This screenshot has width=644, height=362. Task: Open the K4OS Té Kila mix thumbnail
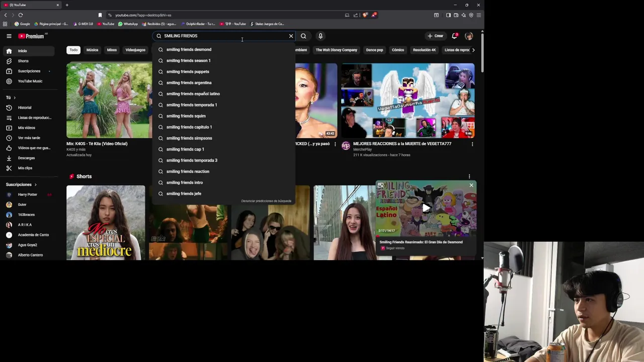pyautogui.click(x=109, y=101)
